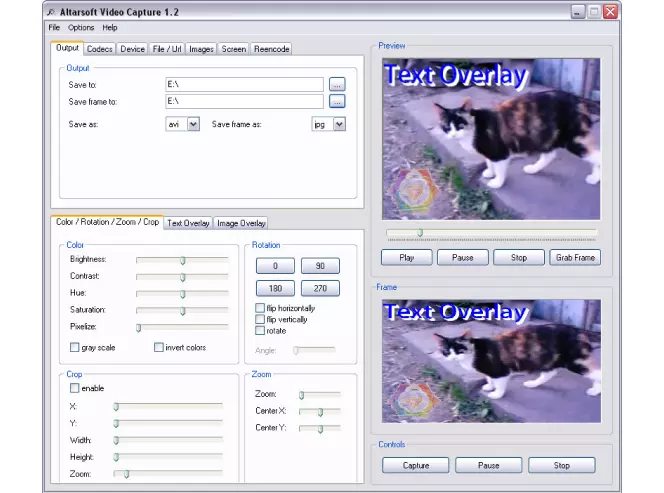Select the Output tab
Viewport: 664px width, 493px height.
[x=67, y=48]
